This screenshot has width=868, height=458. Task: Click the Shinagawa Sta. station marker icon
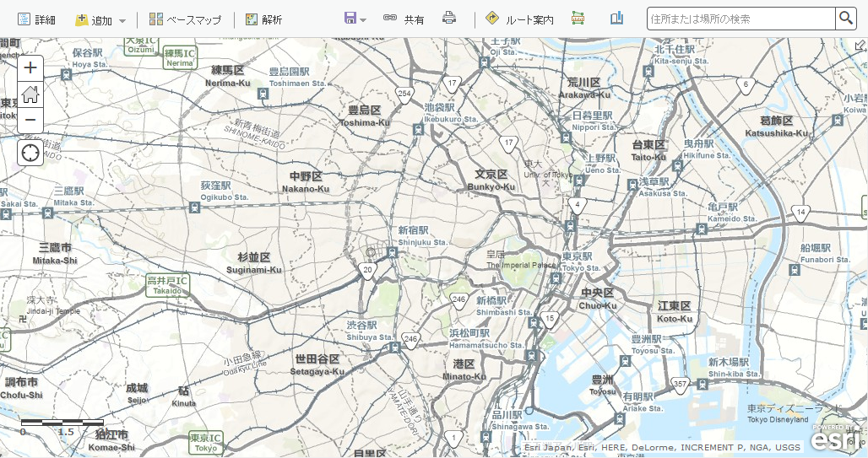pyautogui.click(x=486, y=437)
